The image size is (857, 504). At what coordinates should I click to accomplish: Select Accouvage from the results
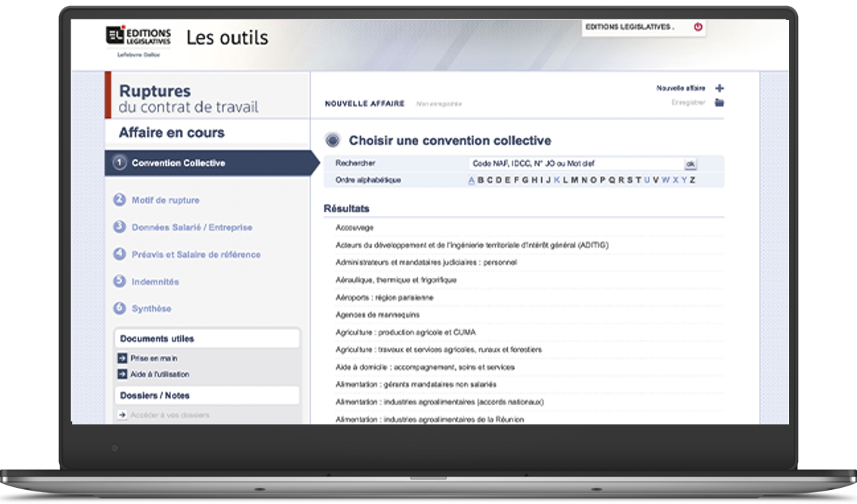[355, 228]
